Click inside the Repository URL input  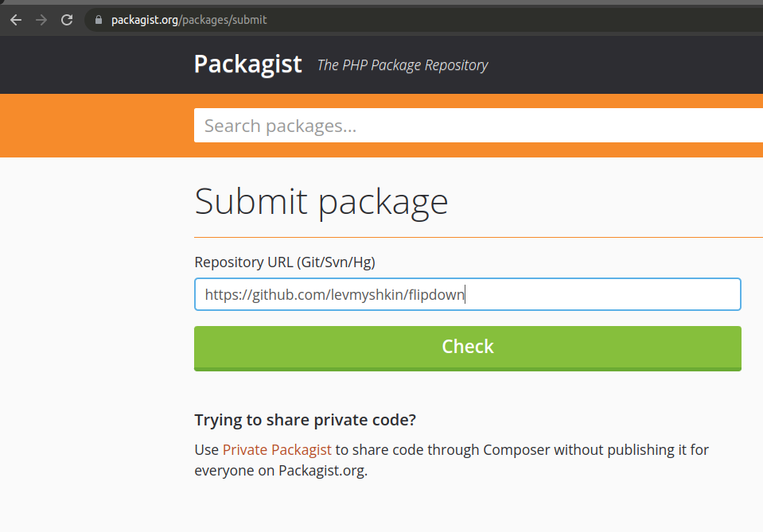(467, 293)
